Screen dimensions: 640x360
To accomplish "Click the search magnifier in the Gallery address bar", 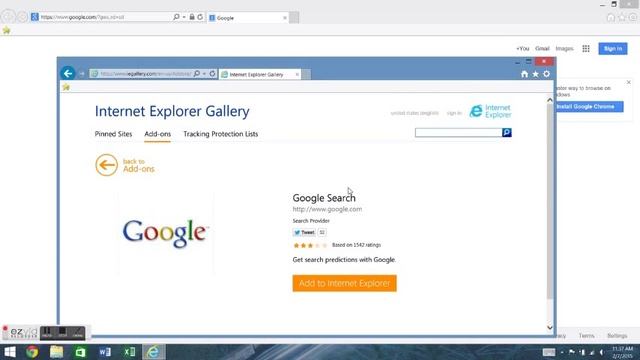I will (197, 74).
